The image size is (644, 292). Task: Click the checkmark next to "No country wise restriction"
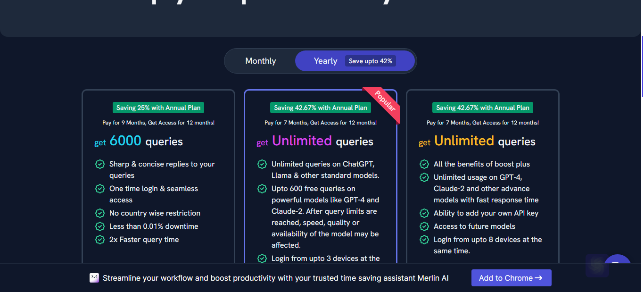click(x=100, y=213)
